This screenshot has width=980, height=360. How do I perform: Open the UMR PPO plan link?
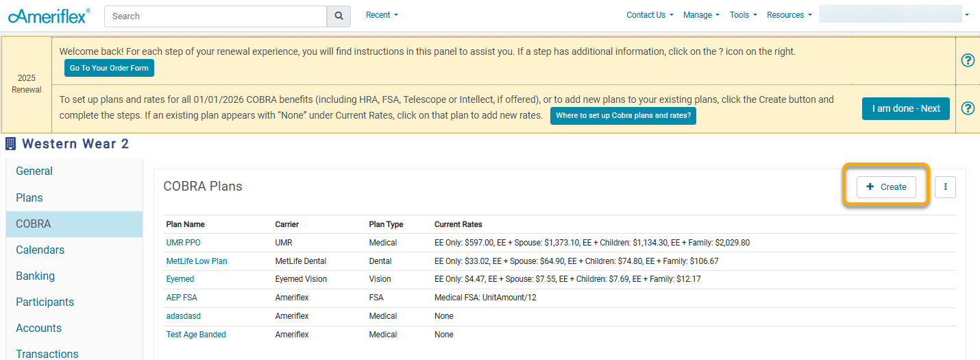[x=184, y=242]
